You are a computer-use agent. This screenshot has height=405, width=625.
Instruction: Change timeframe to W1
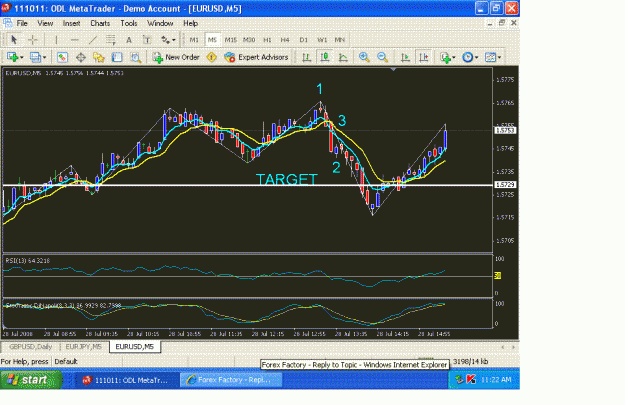322,39
